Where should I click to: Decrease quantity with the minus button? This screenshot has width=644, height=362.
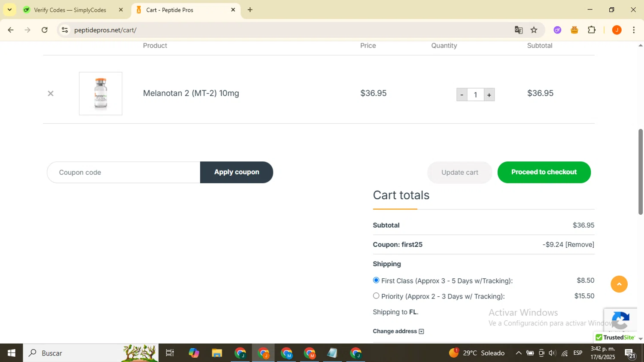[x=462, y=95]
